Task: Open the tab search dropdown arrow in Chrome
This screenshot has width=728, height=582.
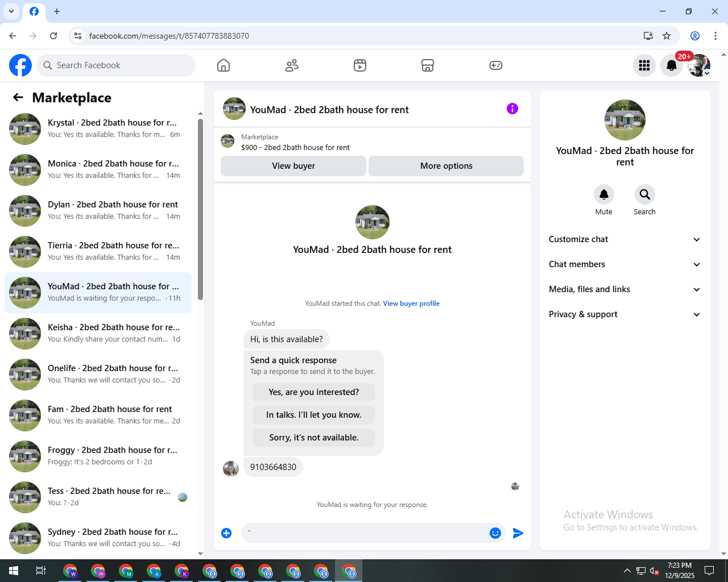Action: [x=11, y=11]
